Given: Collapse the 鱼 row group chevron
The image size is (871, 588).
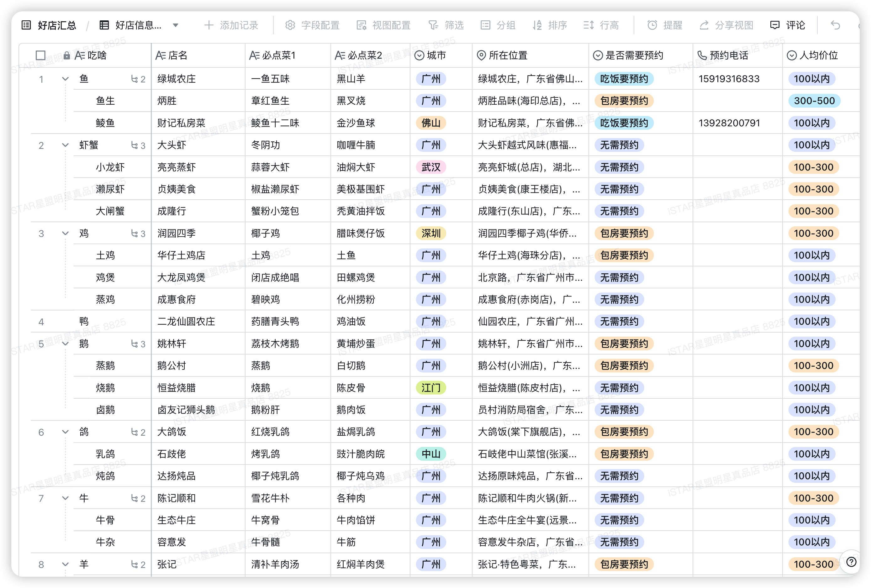Looking at the screenshot, I should click(65, 79).
